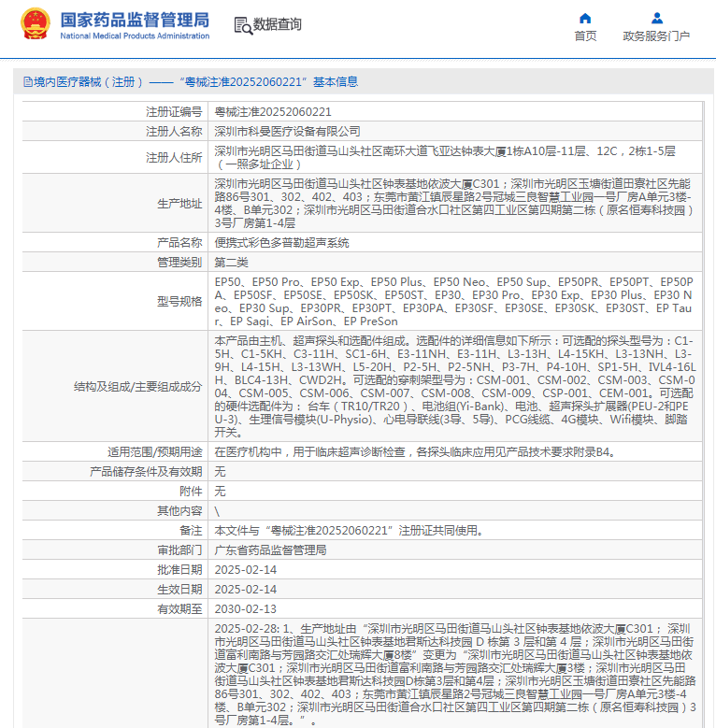716x728 pixels.
Task: Open the 政务服务门户 text link
Action: coord(656,36)
